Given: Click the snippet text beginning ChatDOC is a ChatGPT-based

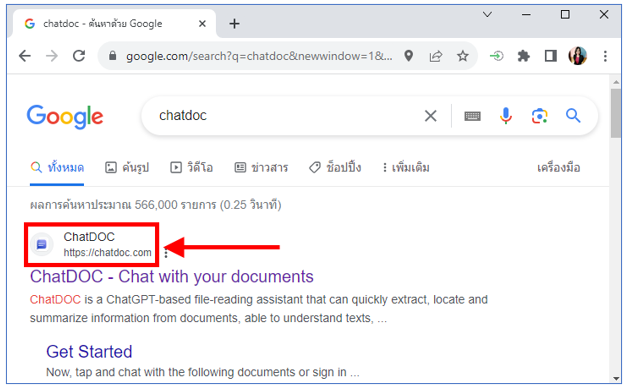Looking at the screenshot, I should coord(259,309).
